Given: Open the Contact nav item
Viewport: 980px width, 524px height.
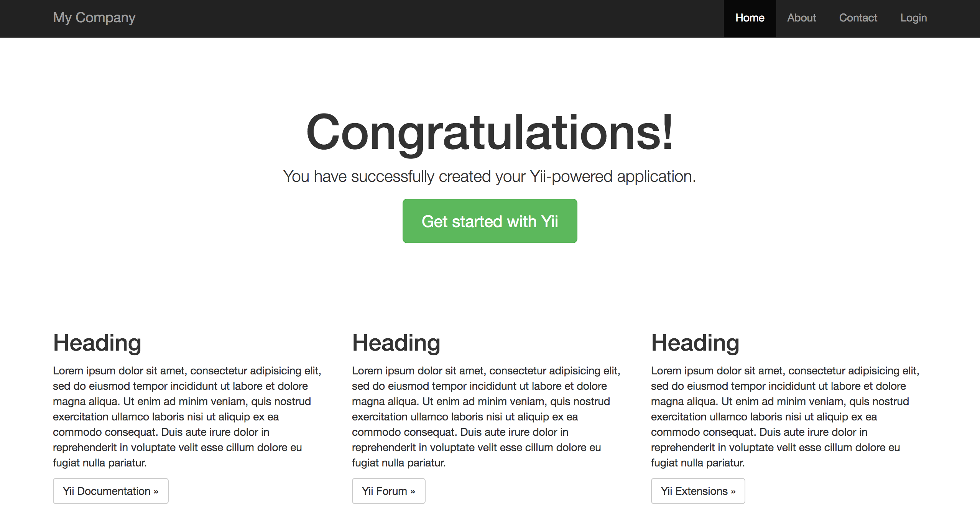Looking at the screenshot, I should click(858, 18).
